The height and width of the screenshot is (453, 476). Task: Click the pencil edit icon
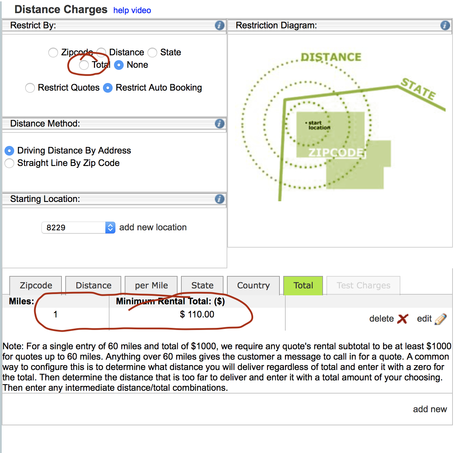click(440, 319)
